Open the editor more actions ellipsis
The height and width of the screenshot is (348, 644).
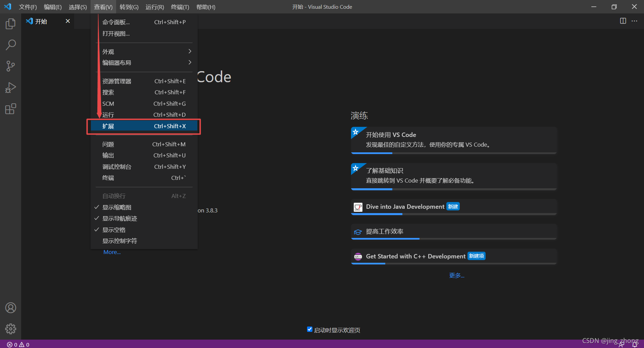(634, 21)
